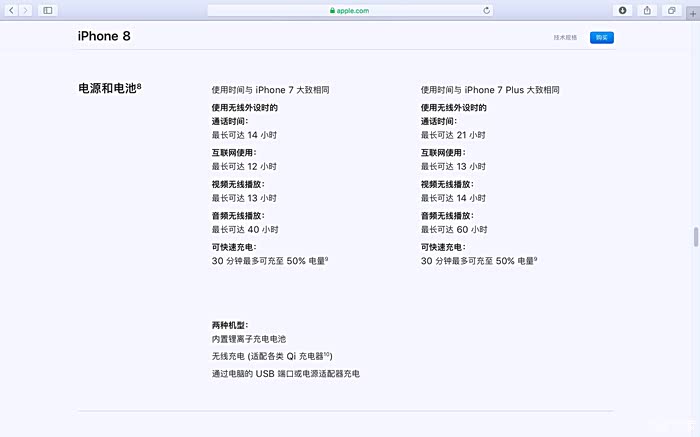Click footnote 9 in iPhone 8 Plus column
700x437 pixels.
tap(535, 259)
